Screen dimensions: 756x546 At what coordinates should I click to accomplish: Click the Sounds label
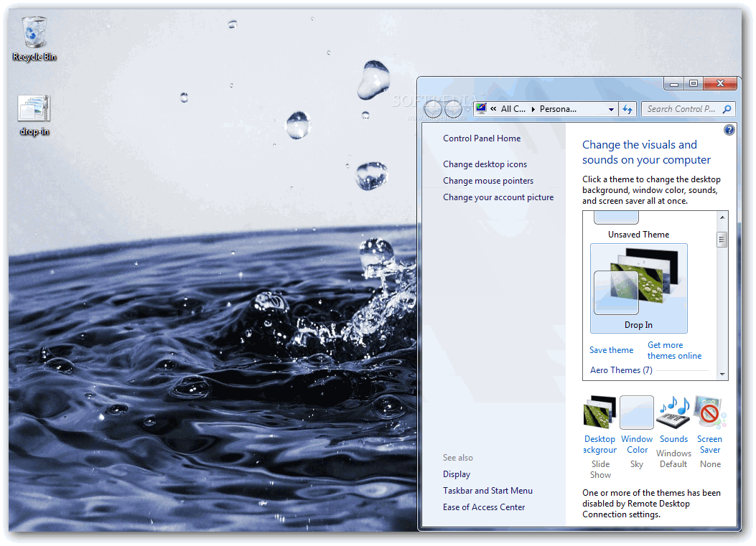(x=673, y=439)
